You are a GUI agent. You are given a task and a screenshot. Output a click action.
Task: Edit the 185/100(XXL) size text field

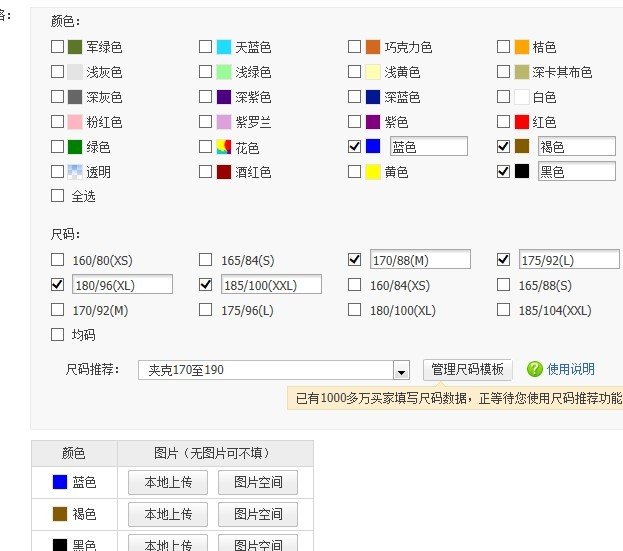(x=271, y=285)
